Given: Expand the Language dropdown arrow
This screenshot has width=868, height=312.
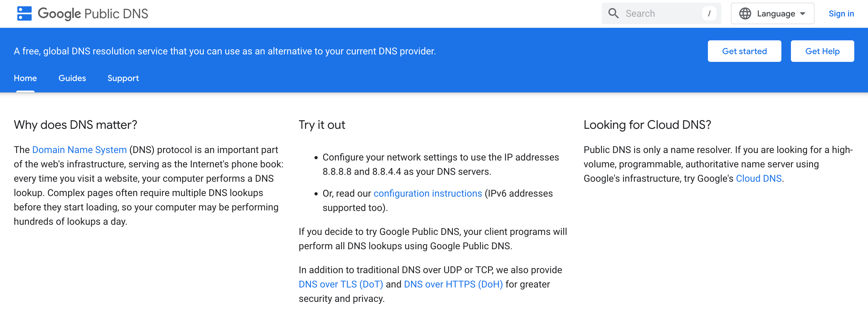Looking at the screenshot, I should (803, 13).
